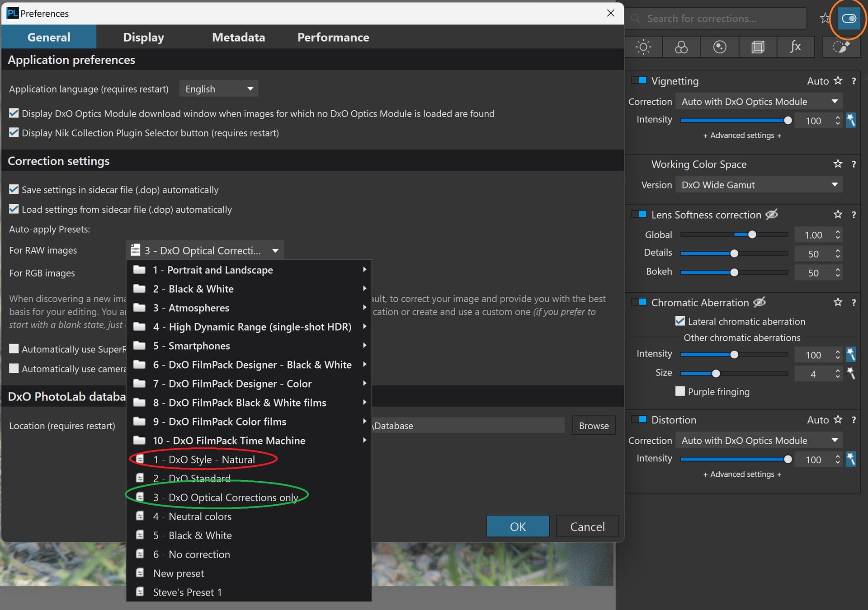Click the magic wand for Vignetting Intensity
Screen dimensions: 868x610
[x=851, y=120]
